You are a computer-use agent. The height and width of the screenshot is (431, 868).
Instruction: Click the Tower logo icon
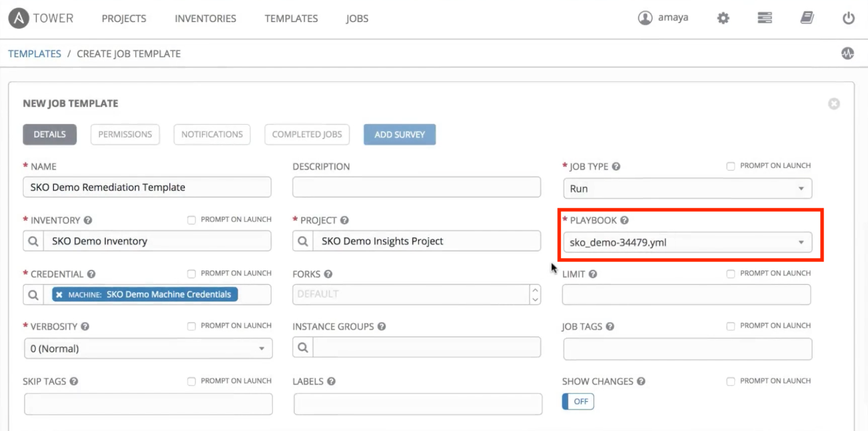point(17,18)
